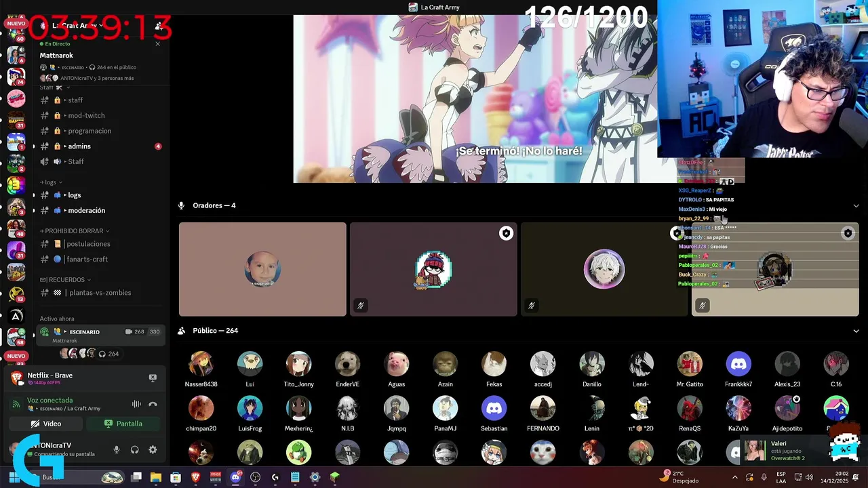Turn on camera with Vídeo button
868x488 pixels.
45,424
